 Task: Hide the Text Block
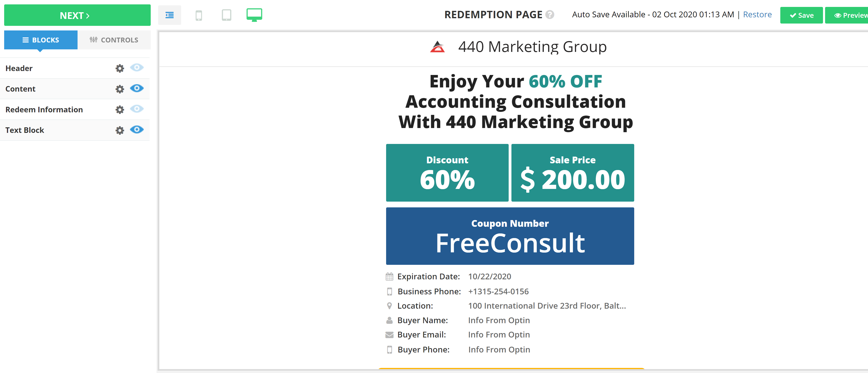(136, 130)
